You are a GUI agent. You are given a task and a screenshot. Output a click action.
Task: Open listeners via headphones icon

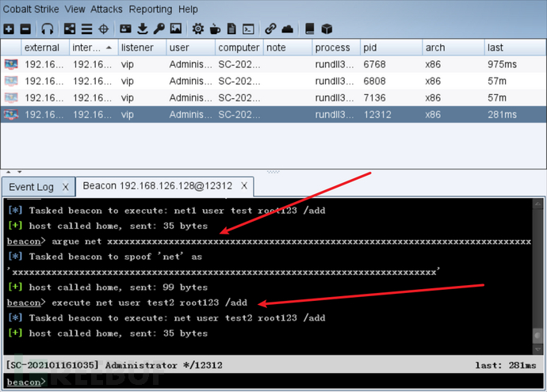[x=47, y=29]
